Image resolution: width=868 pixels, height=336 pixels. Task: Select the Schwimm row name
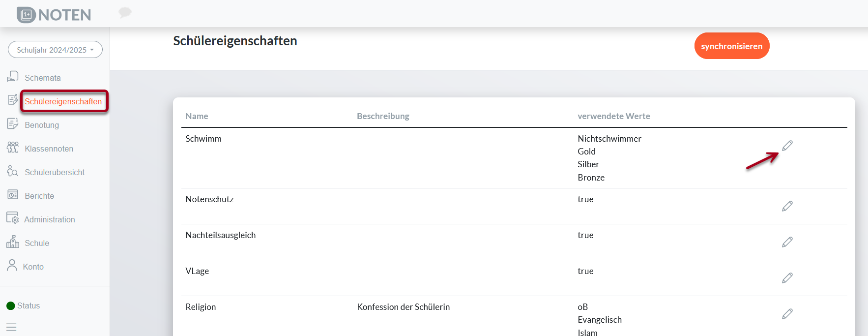pyautogui.click(x=203, y=139)
